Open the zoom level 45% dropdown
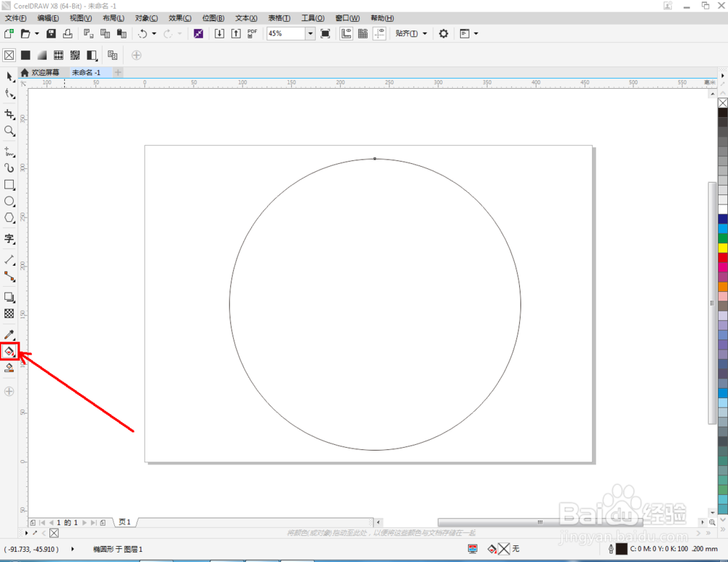The image size is (728, 562). coord(310,33)
